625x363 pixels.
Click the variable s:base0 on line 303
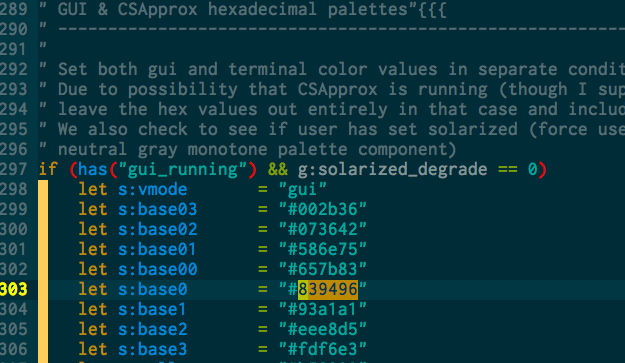(x=153, y=289)
